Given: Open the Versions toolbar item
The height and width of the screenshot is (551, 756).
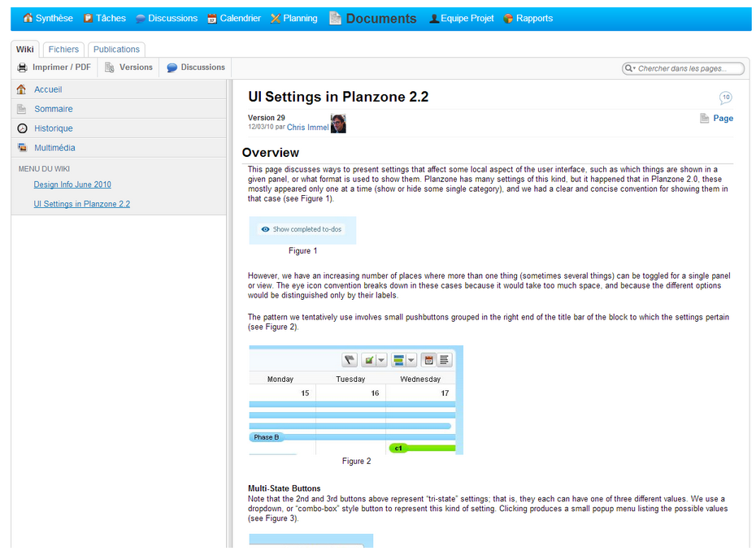Looking at the screenshot, I should 128,67.
